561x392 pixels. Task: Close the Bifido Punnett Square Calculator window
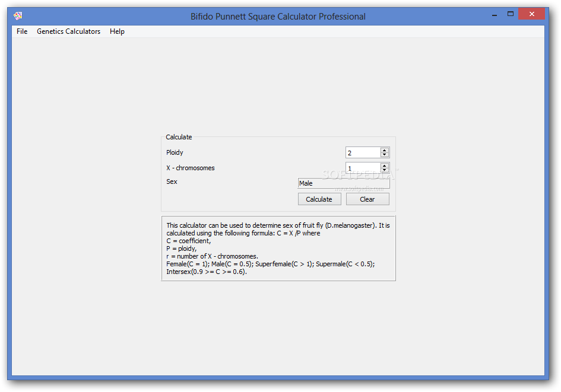(x=532, y=14)
